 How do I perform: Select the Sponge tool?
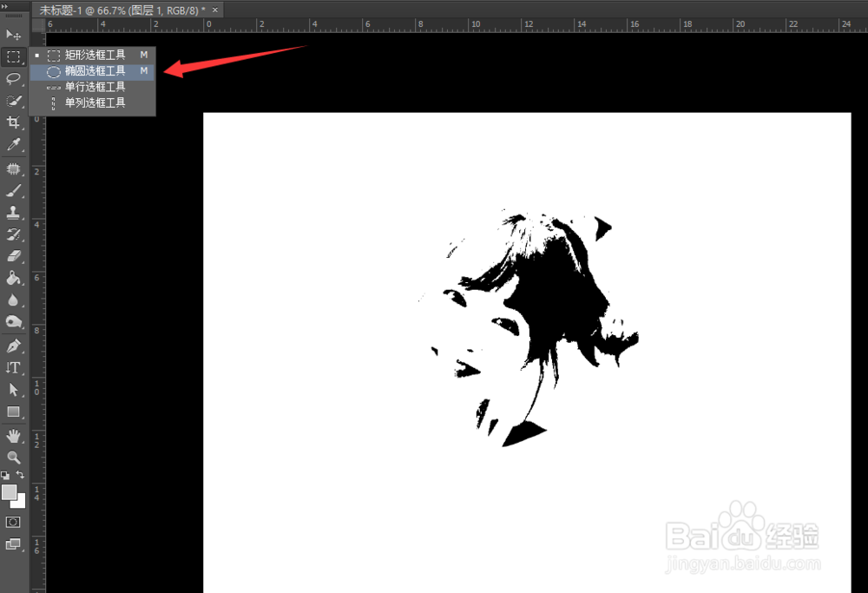point(13,322)
